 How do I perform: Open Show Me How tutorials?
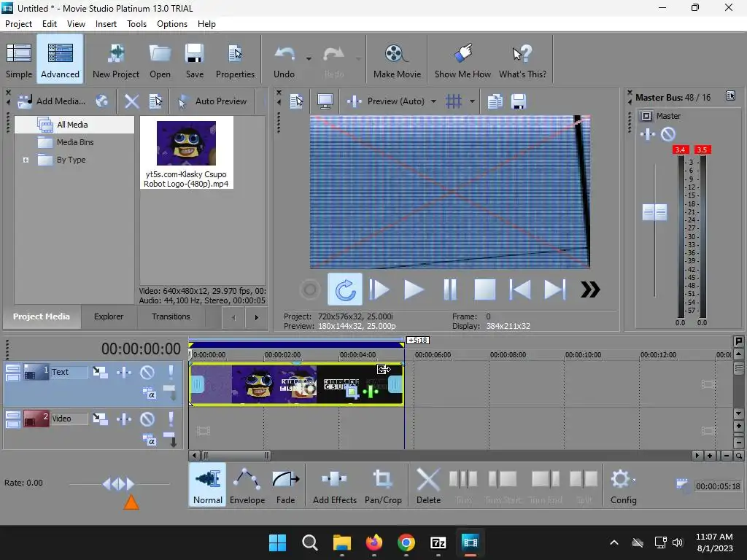coord(462,60)
